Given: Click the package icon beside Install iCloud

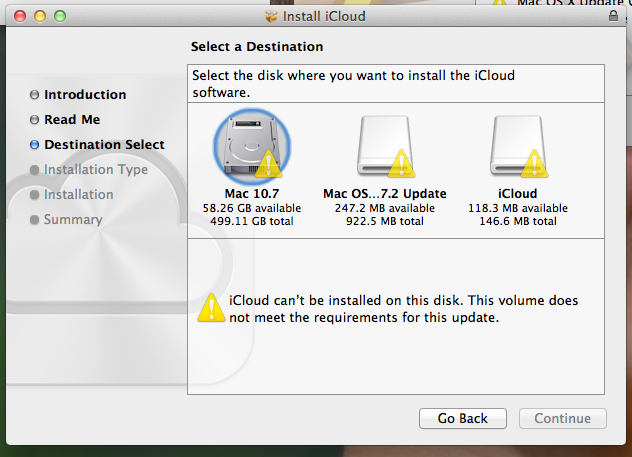Looking at the screenshot, I should tap(271, 16).
